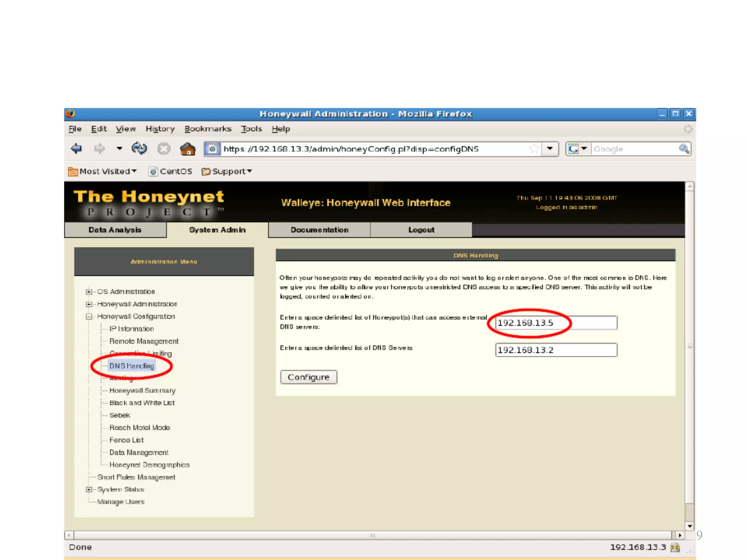Click the bookmark star in URL bar
This screenshot has width=747, height=560.
pos(534,149)
